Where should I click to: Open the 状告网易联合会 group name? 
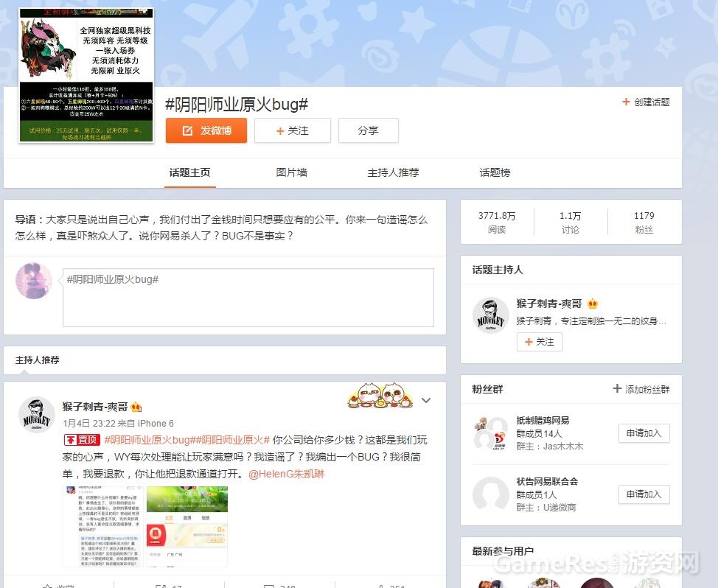point(547,481)
